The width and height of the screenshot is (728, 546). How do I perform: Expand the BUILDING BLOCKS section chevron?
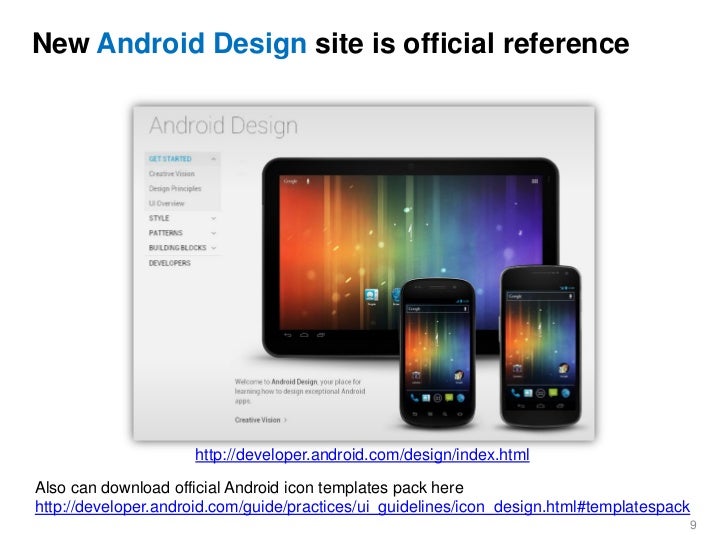214,248
